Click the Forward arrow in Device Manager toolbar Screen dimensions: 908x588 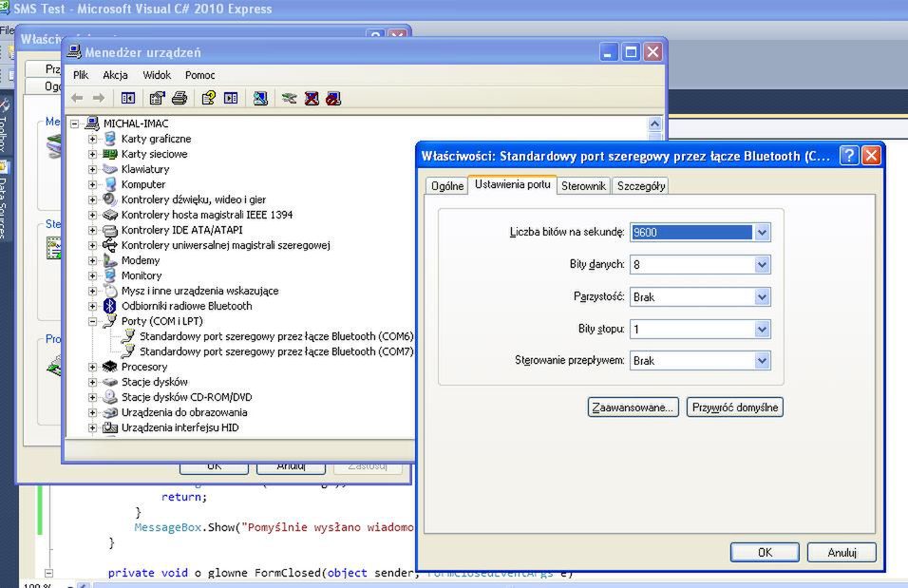pyautogui.click(x=99, y=98)
